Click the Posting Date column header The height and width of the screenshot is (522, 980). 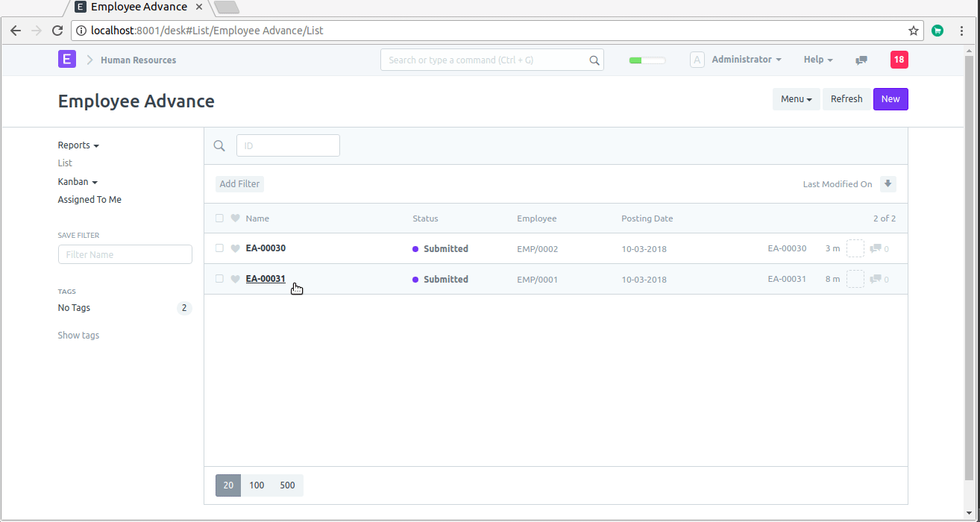[647, 218]
